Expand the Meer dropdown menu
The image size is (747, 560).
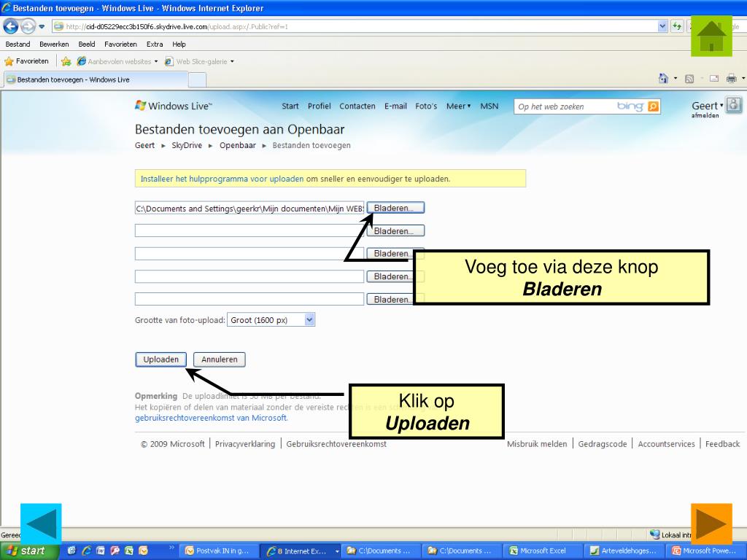[x=458, y=106]
